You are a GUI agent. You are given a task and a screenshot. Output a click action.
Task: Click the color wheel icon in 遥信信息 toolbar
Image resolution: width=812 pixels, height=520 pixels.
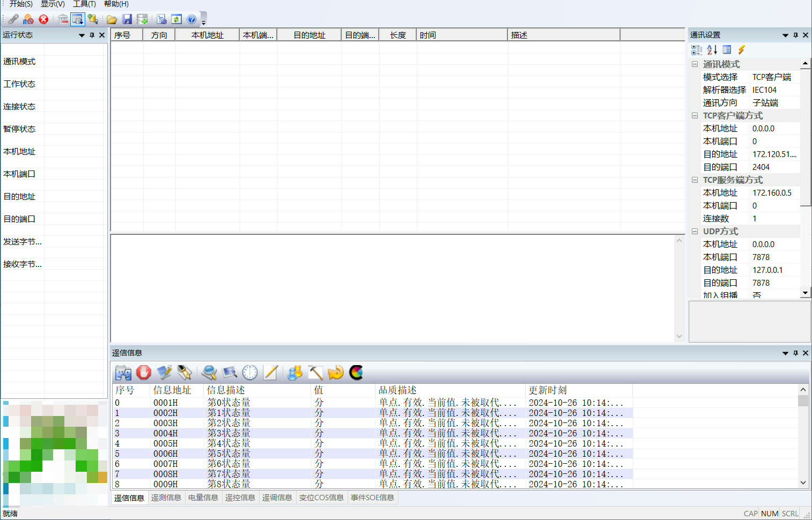pos(356,373)
